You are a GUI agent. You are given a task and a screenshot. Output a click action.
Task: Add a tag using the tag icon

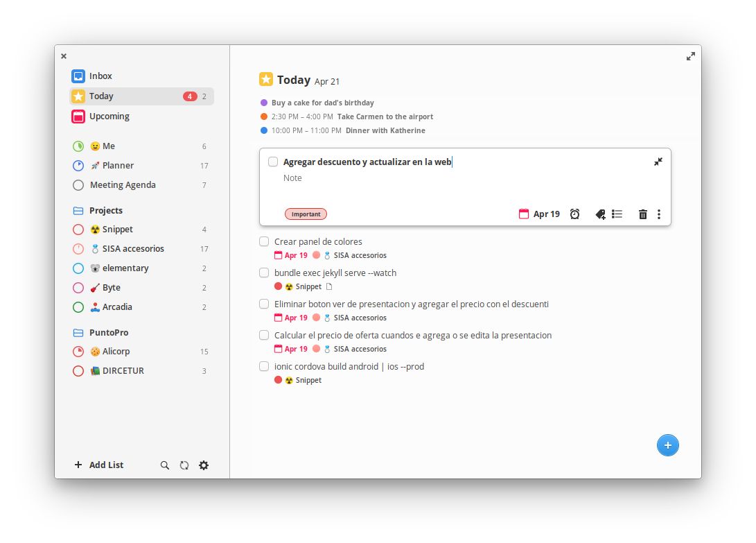click(x=599, y=214)
